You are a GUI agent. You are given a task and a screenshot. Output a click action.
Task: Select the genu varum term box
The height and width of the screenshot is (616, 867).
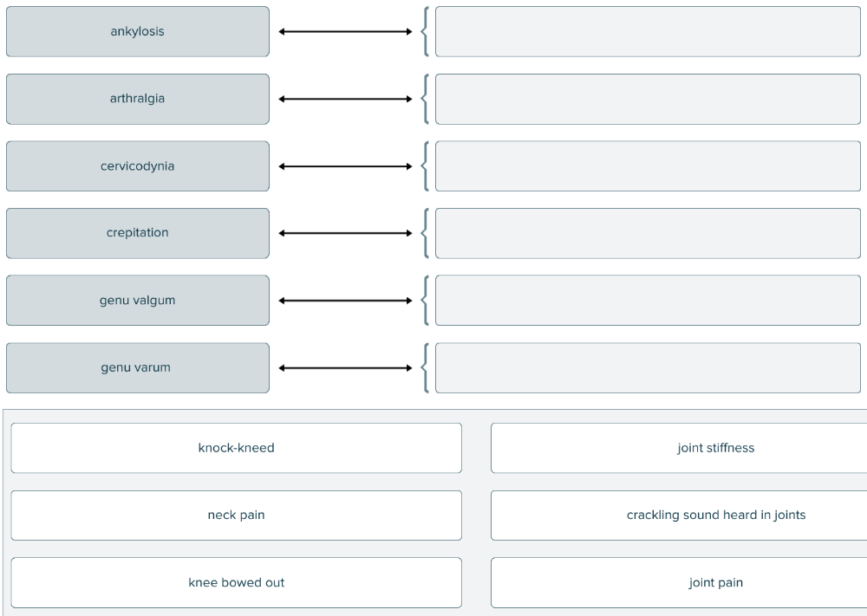pos(137,367)
